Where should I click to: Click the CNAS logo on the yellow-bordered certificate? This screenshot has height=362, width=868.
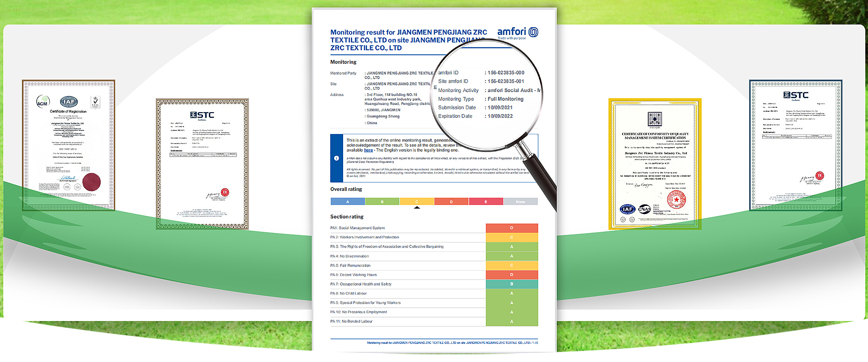click(644, 209)
